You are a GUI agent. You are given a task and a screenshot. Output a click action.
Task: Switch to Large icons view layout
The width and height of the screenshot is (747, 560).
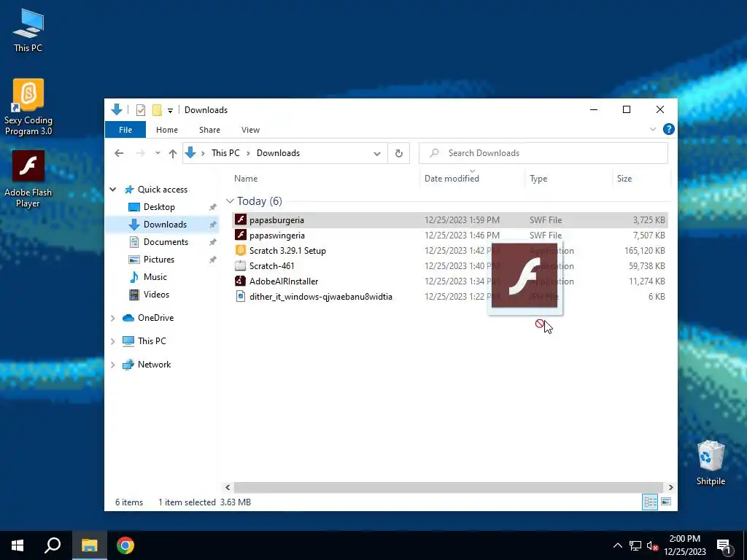pos(666,502)
